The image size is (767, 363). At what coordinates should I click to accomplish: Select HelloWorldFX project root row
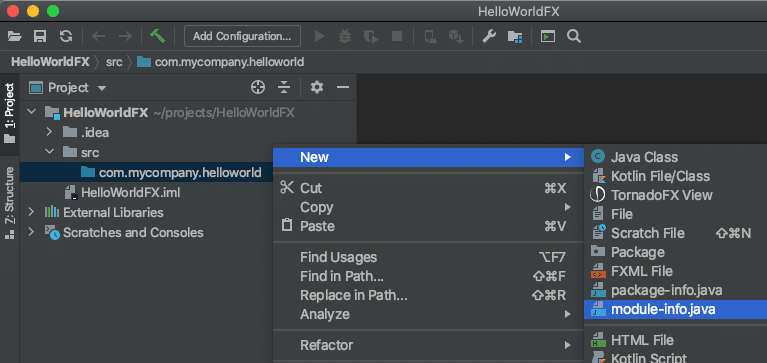188,113
